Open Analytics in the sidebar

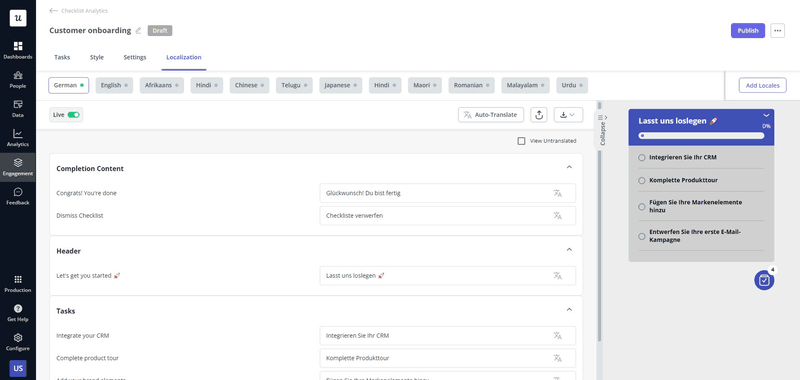click(18, 138)
